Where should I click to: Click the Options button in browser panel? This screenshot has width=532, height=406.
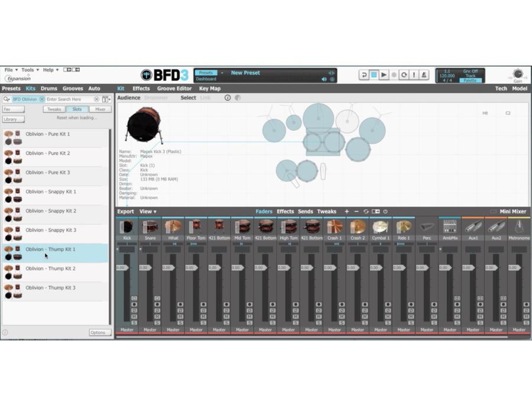(x=100, y=332)
